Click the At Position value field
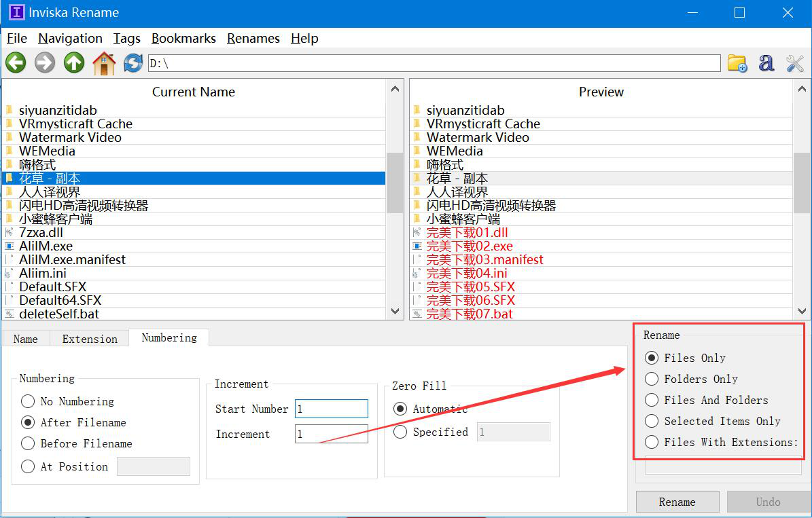The height and width of the screenshot is (518, 812). coord(154,466)
